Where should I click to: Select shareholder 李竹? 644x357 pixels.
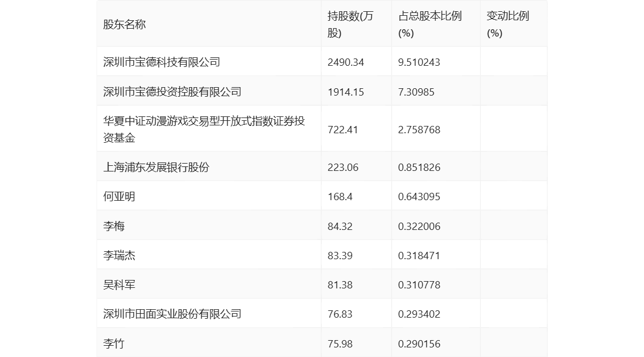click(114, 344)
